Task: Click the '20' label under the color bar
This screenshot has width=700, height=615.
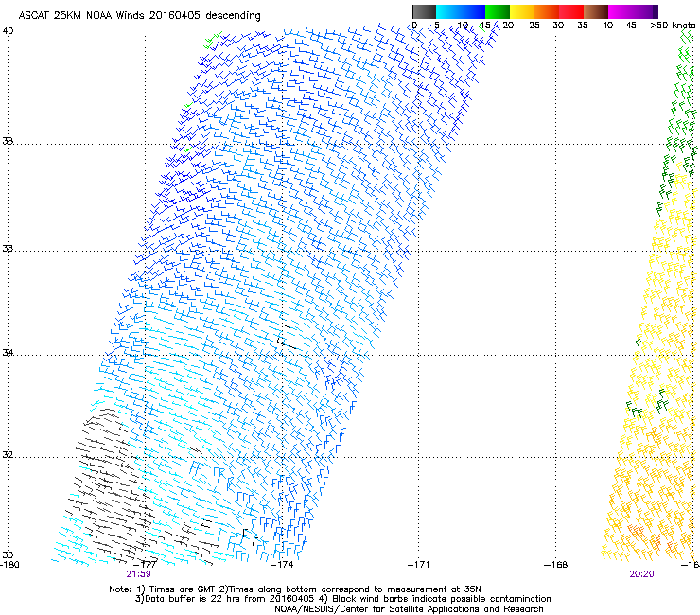Action: tap(508, 26)
